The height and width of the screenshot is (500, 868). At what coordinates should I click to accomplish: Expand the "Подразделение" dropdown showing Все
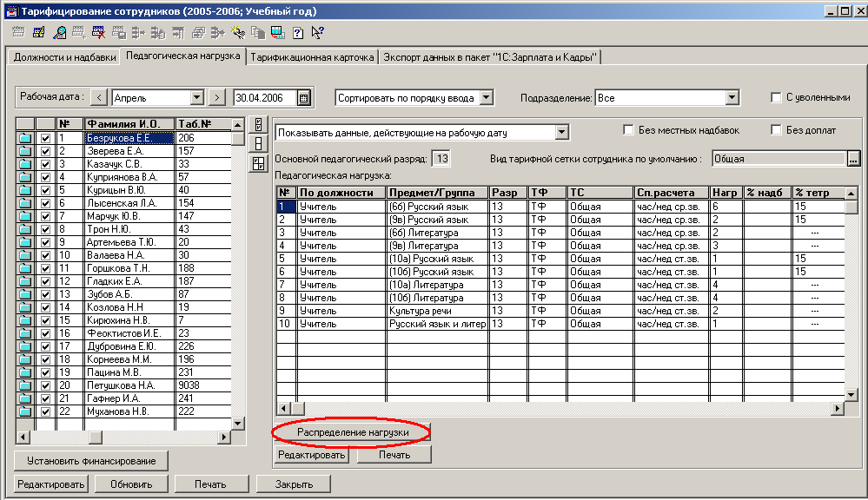[732, 98]
